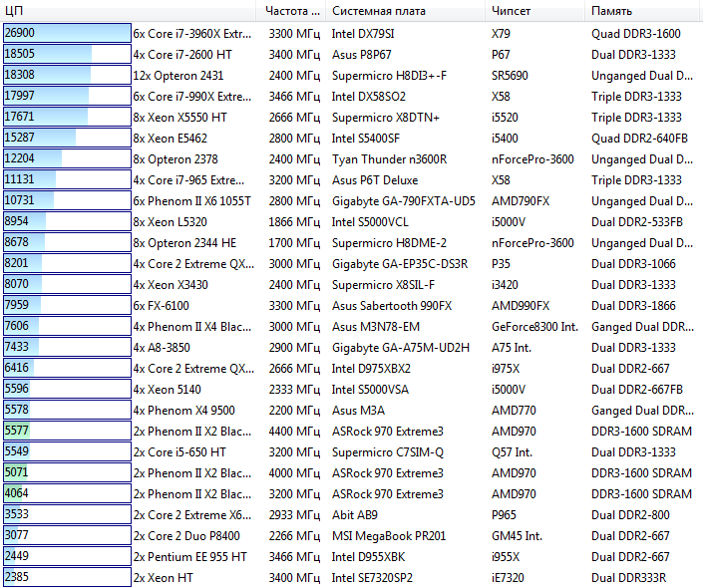Select the 2x Core i5-650 HT row

[351, 452]
